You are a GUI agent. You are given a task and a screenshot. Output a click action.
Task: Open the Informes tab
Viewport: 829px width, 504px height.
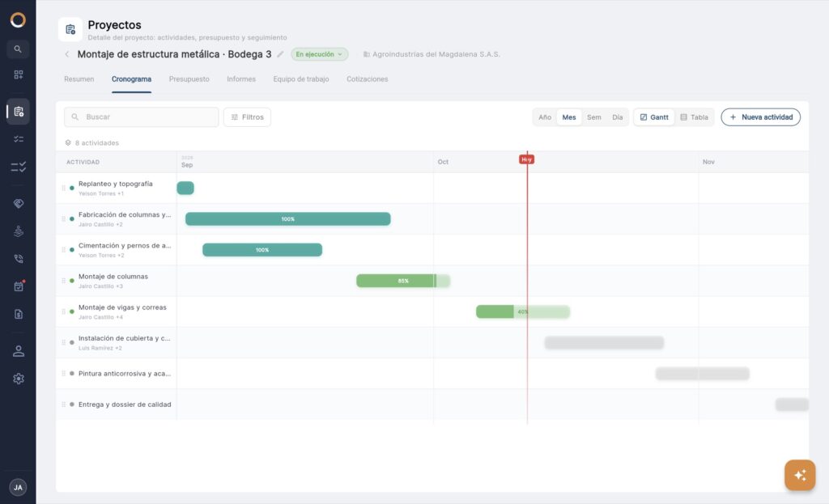click(x=241, y=78)
